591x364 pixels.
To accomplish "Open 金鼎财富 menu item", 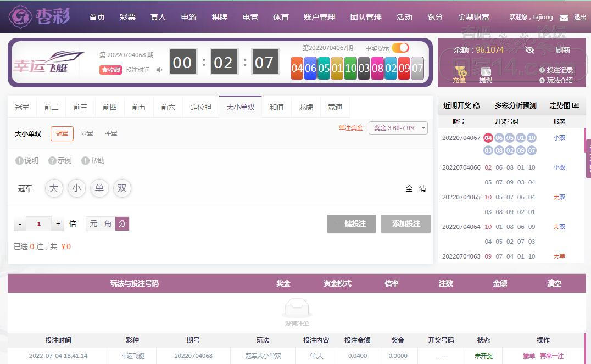I will coord(473,18).
